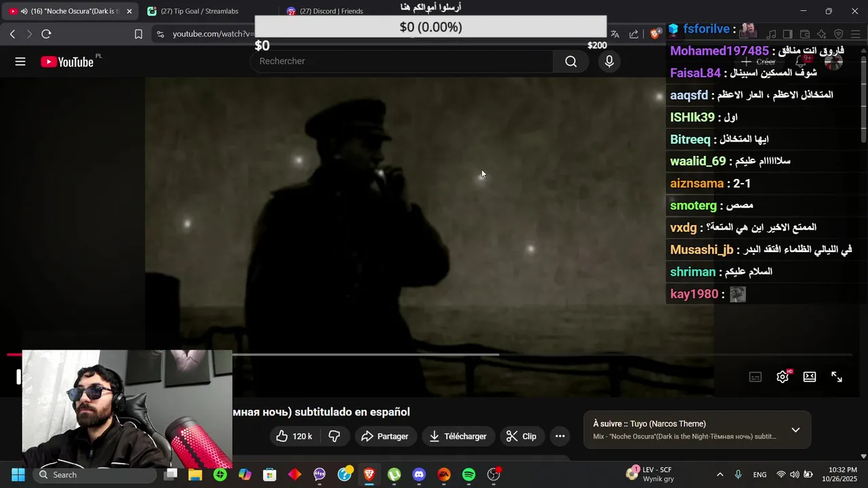The width and height of the screenshot is (868, 488).
Task: Click the Rechercher search field
Action: [x=401, y=62]
